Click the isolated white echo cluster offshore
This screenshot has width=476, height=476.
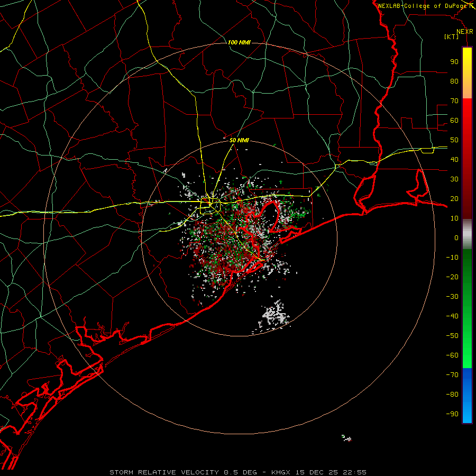click(x=274, y=315)
